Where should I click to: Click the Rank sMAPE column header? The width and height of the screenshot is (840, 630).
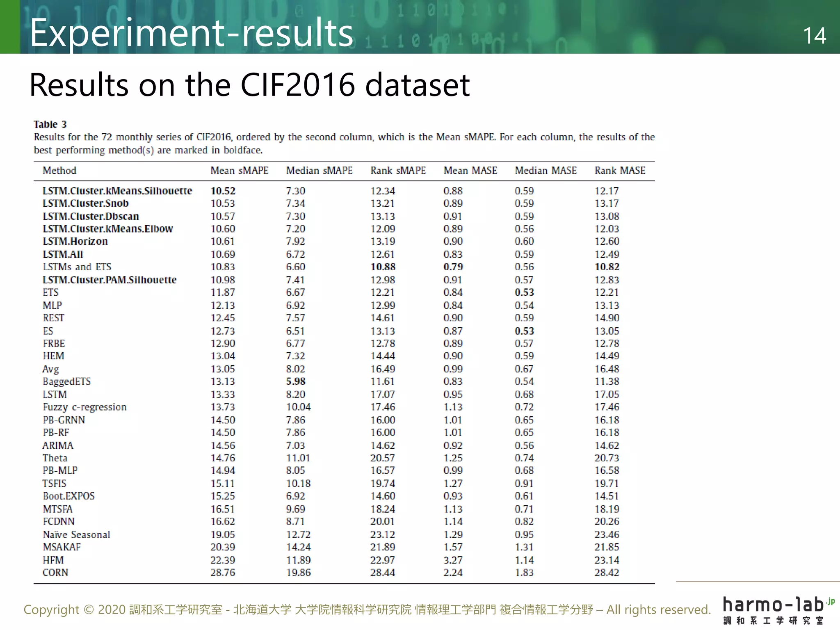(x=398, y=171)
